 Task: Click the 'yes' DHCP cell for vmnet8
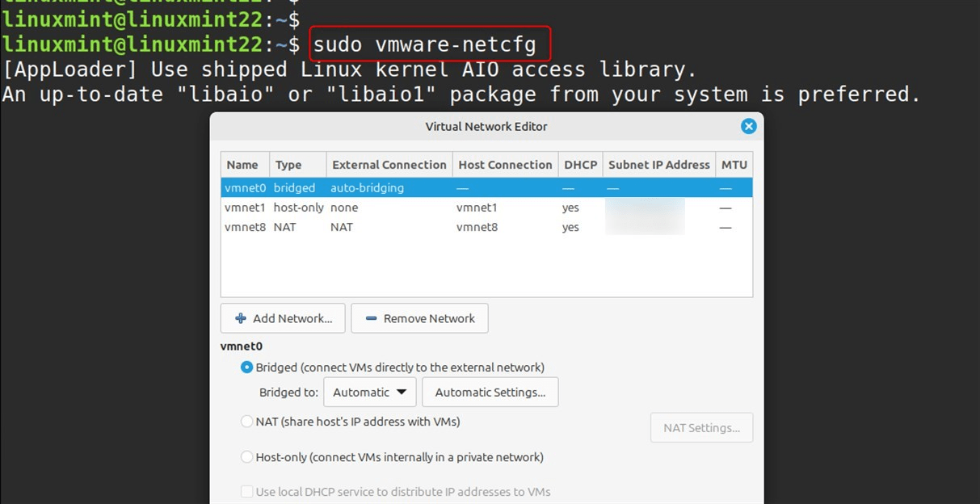tap(571, 227)
